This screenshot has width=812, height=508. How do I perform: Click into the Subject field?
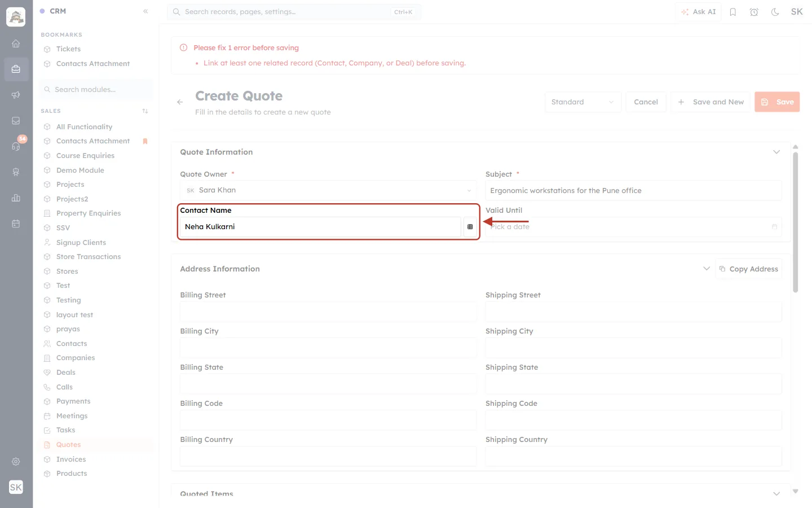633,191
